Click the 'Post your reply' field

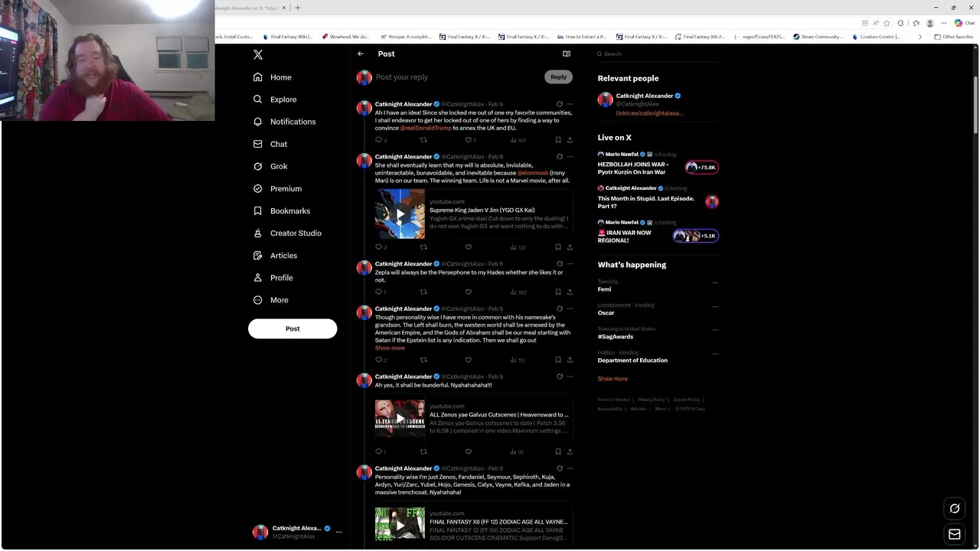tap(459, 77)
